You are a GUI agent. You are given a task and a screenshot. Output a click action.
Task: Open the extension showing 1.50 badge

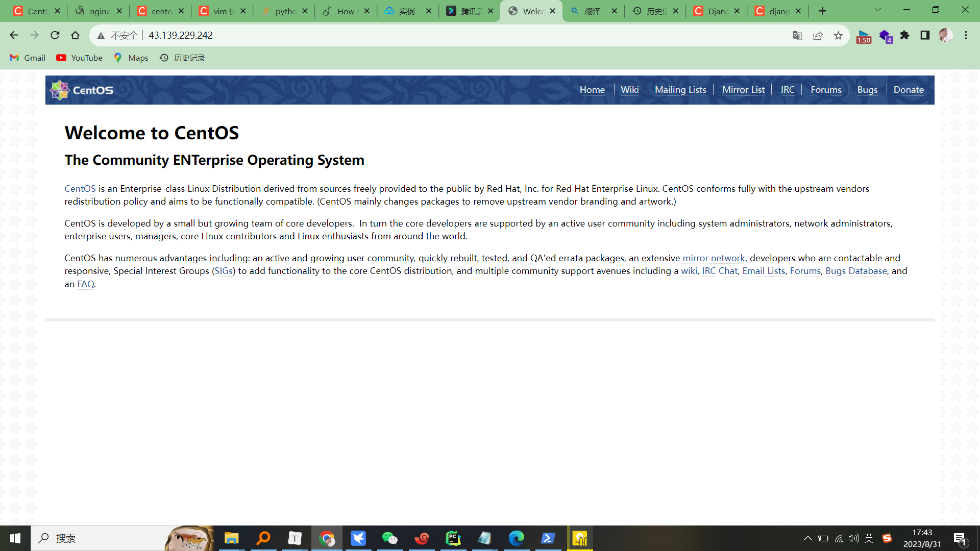(x=864, y=36)
